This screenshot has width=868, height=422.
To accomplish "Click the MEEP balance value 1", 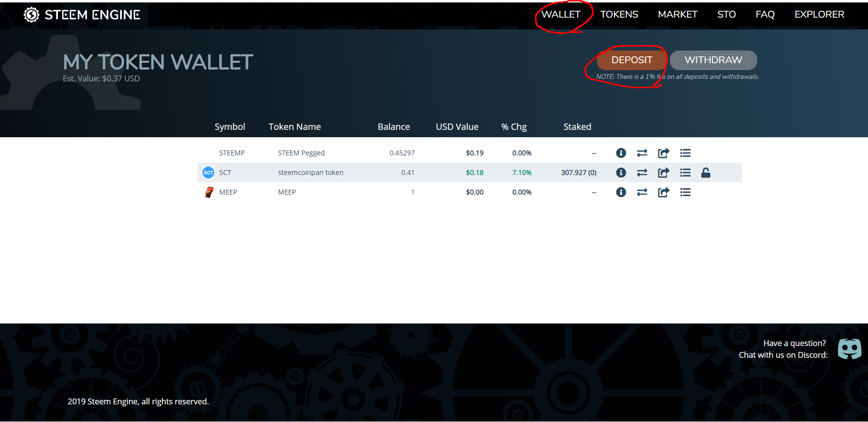I will pos(413,192).
